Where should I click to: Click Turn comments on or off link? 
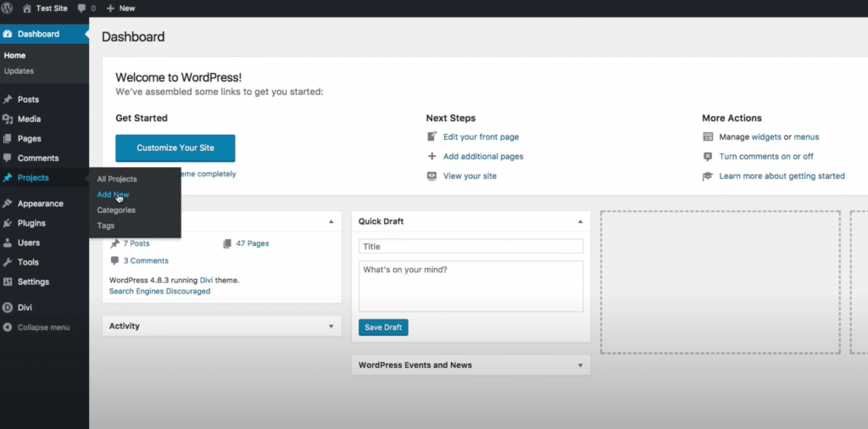point(766,157)
